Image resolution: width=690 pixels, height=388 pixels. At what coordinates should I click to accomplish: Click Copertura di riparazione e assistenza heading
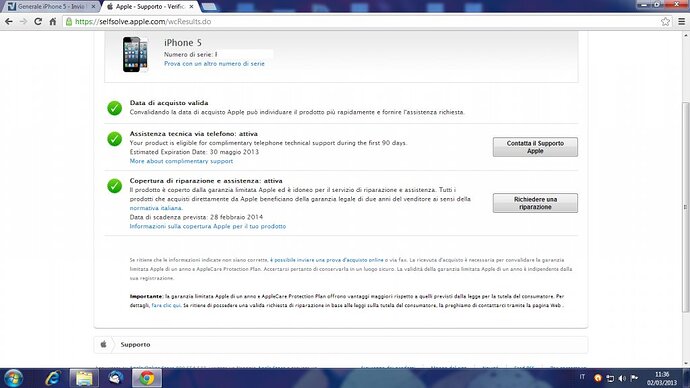(x=206, y=181)
